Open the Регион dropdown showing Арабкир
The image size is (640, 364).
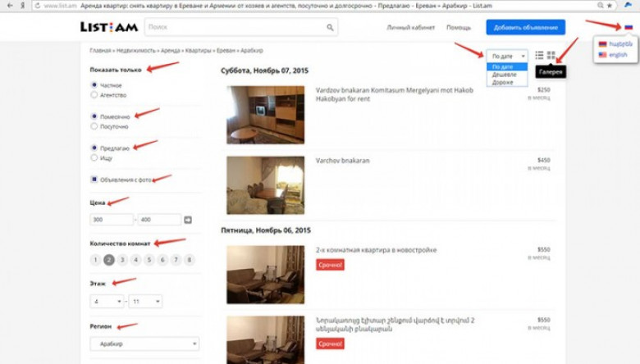[x=144, y=344]
